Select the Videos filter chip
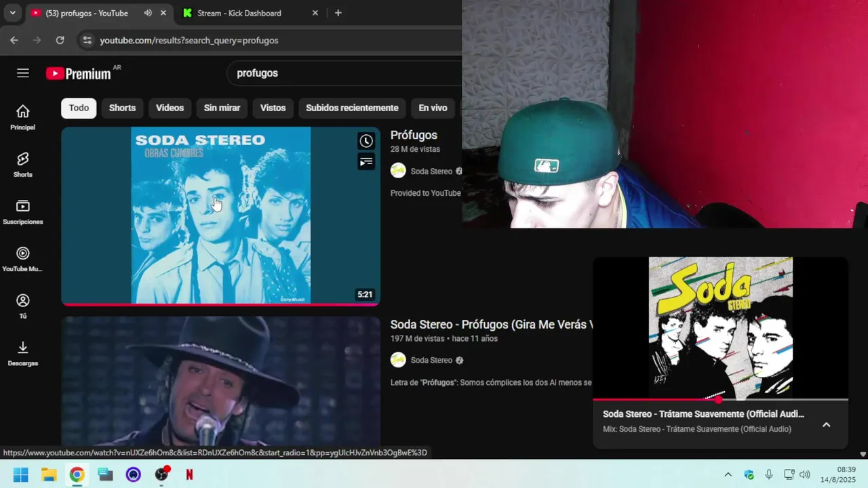868x488 pixels. [x=170, y=108]
